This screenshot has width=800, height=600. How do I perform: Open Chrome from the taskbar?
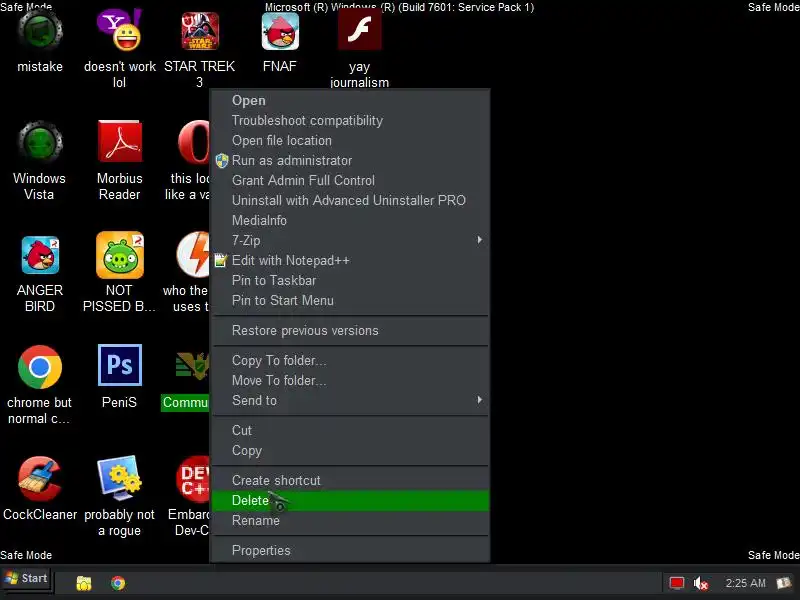pos(118,583)
